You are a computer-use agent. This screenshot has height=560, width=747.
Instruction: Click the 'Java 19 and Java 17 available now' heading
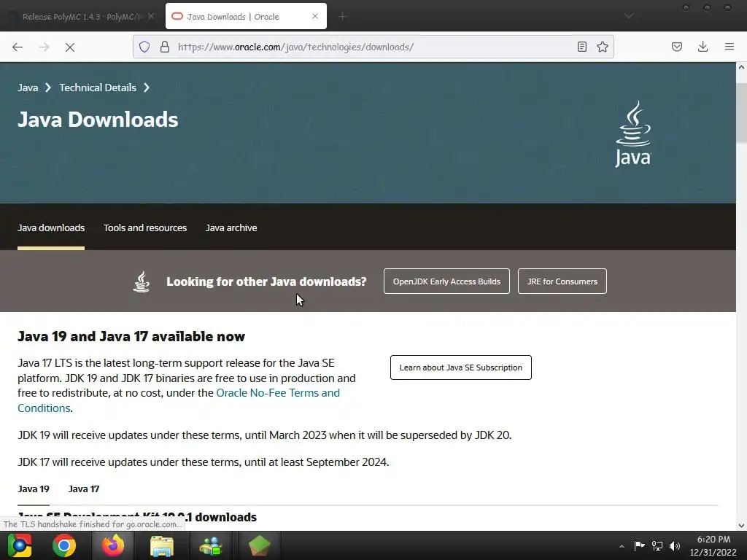click(x=131, y=337)
